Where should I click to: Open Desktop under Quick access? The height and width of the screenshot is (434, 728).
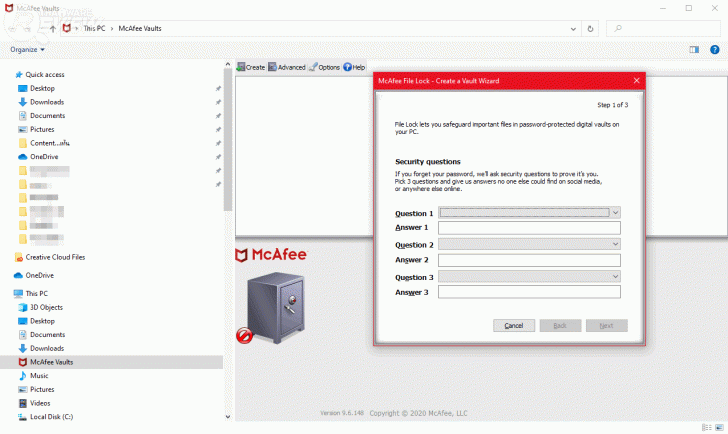click(42, 88)
